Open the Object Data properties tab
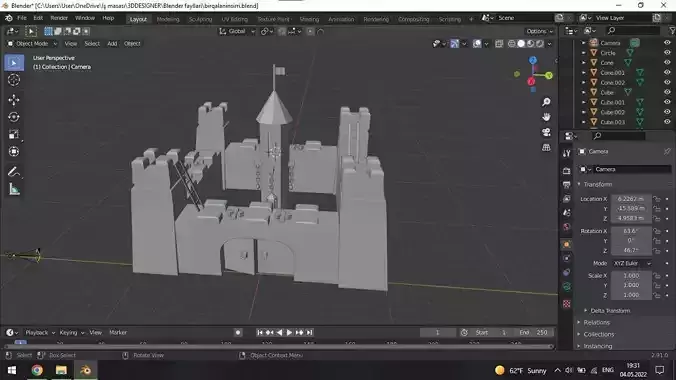The height and width of the screenshot is (380, 676). 566,287
